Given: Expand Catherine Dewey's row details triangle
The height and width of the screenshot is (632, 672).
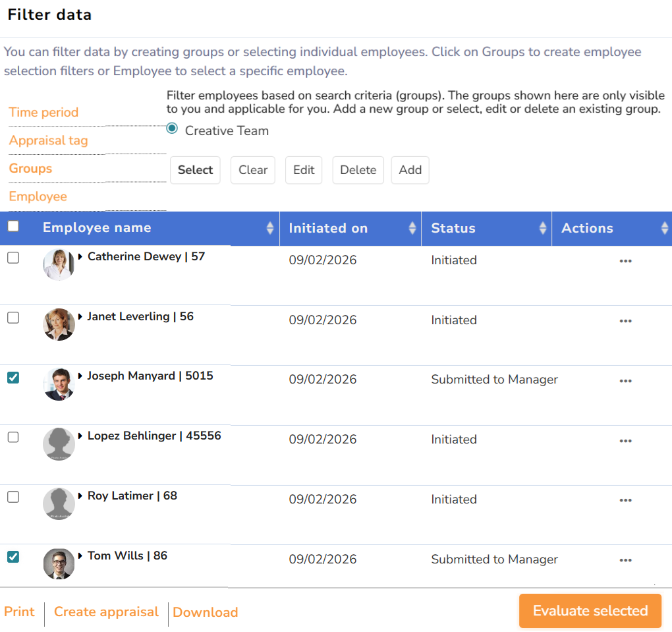Looking at the screenshot, I should (x=80, y=257).
